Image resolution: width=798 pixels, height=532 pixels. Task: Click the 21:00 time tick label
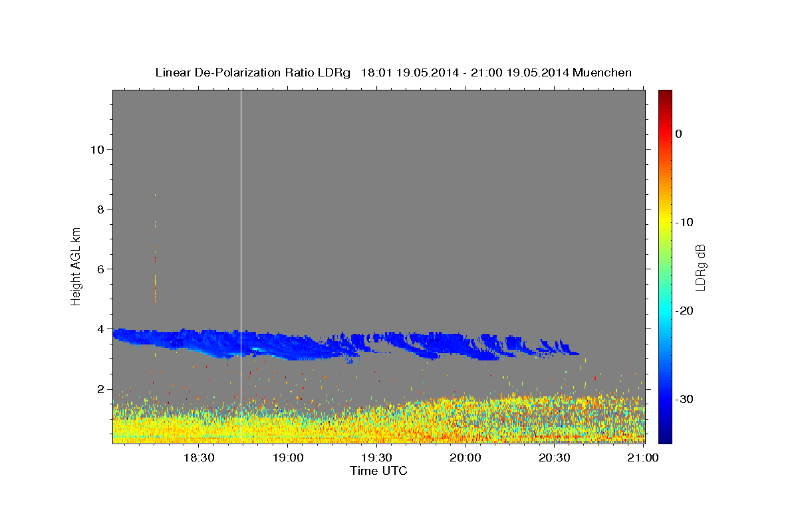point(643,458)
